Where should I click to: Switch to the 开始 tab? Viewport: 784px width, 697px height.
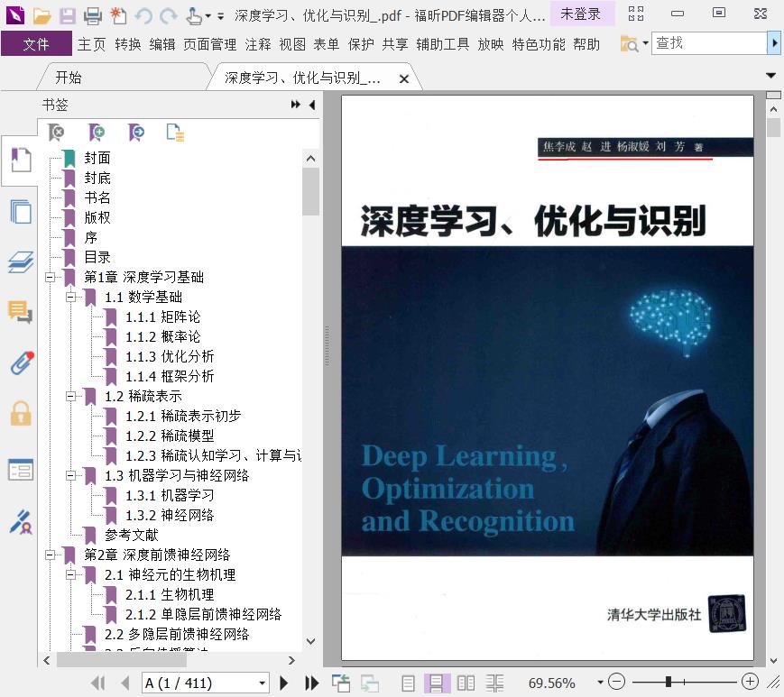69,78
